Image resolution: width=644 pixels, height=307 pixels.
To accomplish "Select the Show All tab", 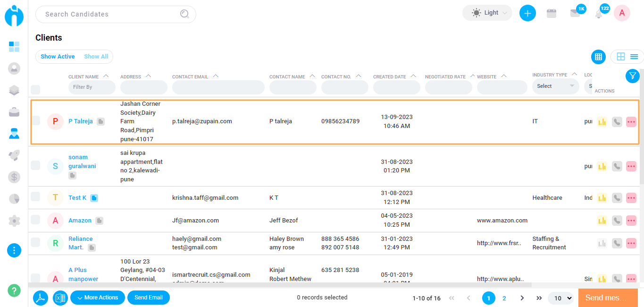I will tap(96, 57).
